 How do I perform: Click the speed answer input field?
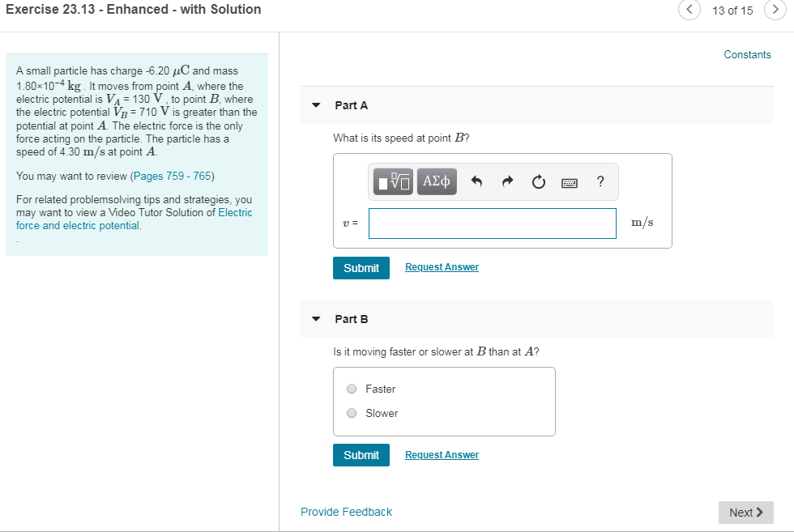(492, 223)
